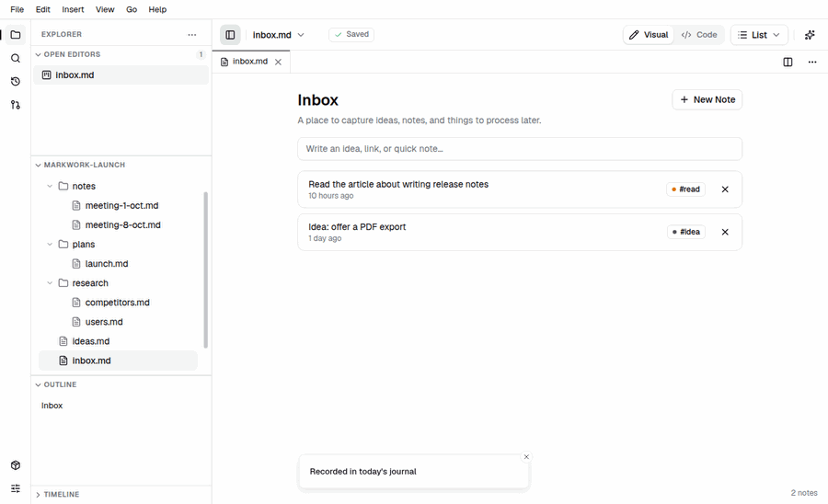The height and width of the screenshot is (504, 828).
Task: Collapse the Open Editors section
Action: click(x=38, y=54)
